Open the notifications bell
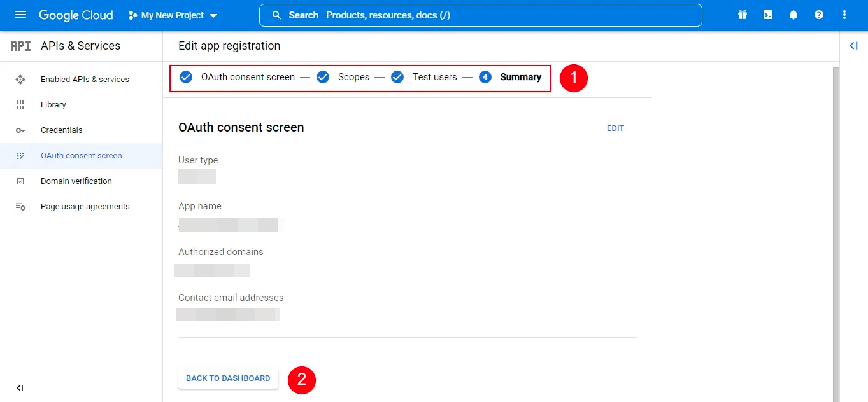The height and width of the screenshot is (402, 868). click(x=793, y=14)
